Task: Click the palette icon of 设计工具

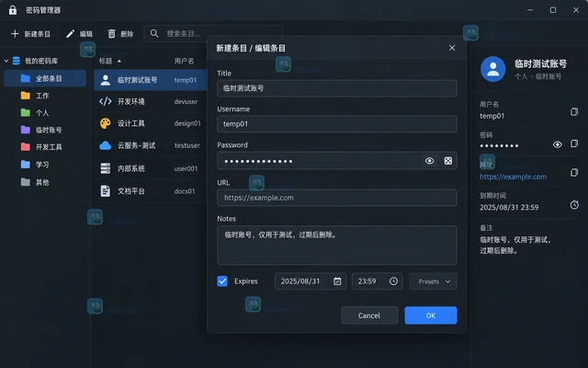Action: point(106,123)
